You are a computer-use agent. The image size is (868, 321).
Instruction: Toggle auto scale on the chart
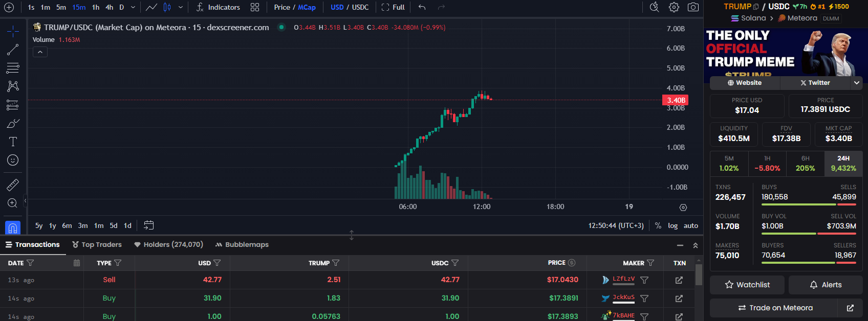(691, 225)
